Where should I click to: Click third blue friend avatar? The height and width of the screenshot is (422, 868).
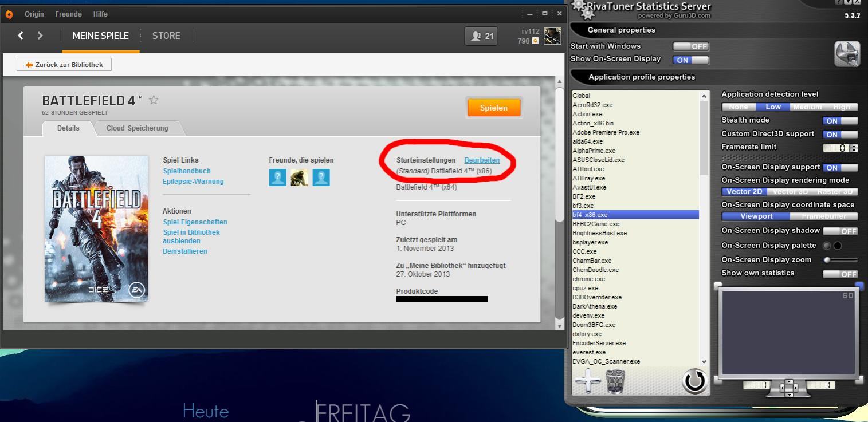(x=321, y=177)
